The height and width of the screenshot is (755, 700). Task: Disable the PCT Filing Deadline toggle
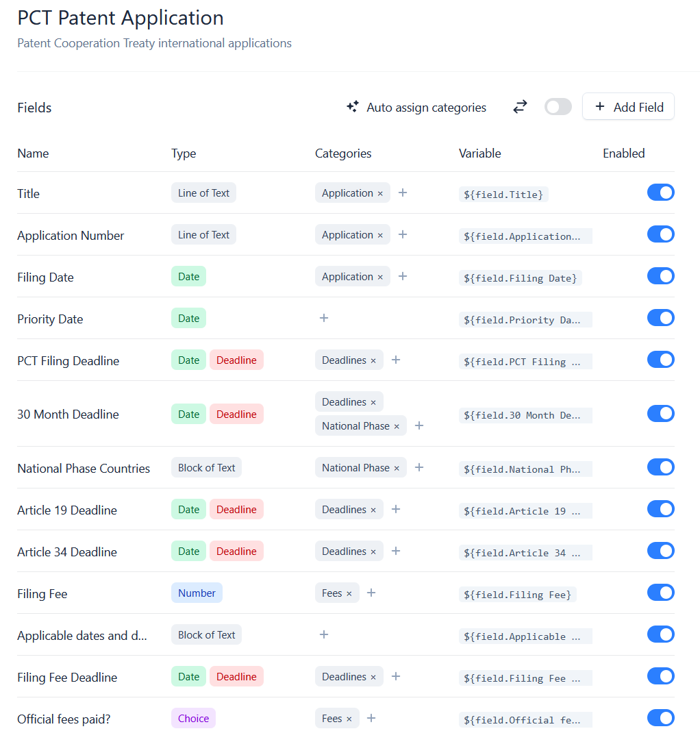pos(660,360)
